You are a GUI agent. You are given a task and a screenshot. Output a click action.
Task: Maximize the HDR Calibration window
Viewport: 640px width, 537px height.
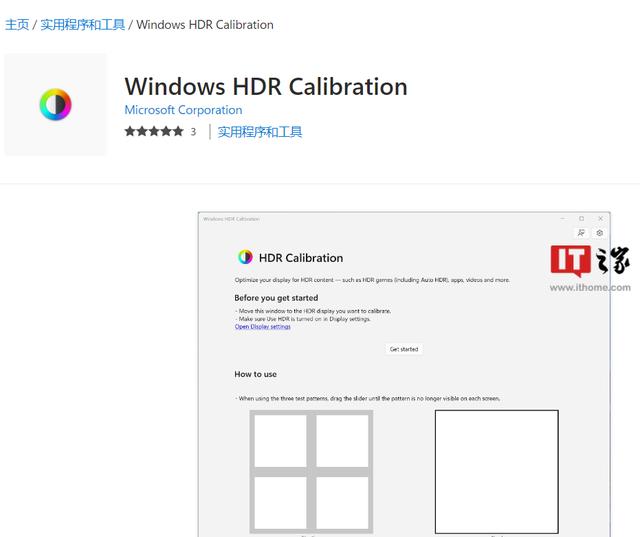click(x=582, y=219)
